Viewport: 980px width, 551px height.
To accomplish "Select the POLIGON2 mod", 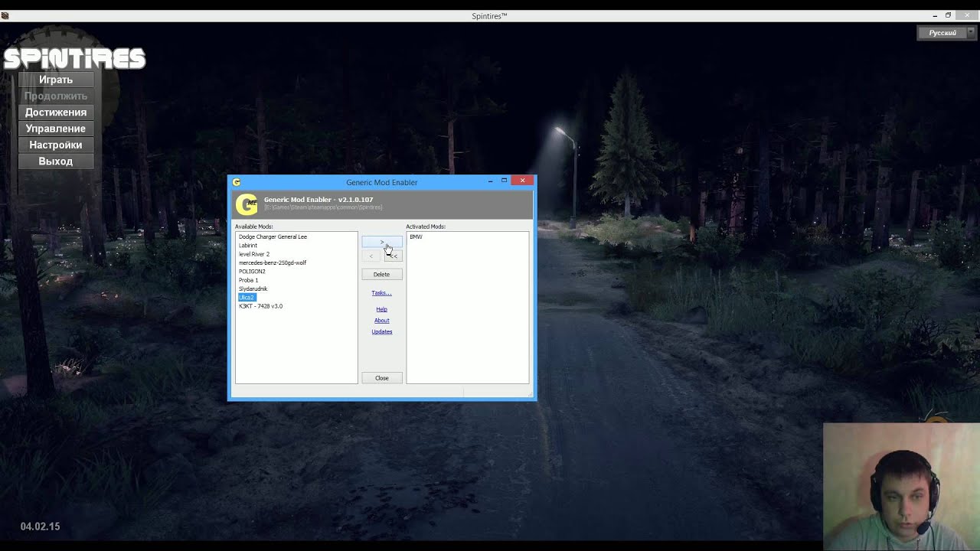I will pyautogui.click(x=252, y=272).
